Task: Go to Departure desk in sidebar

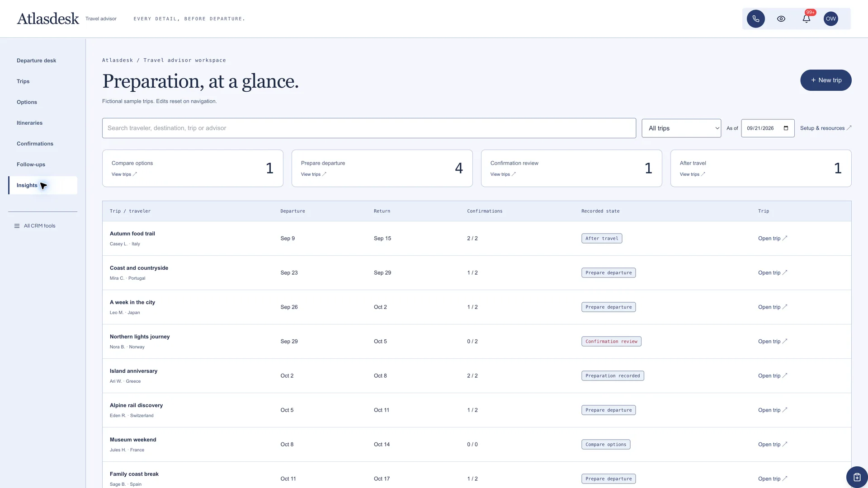Action: 36,61
